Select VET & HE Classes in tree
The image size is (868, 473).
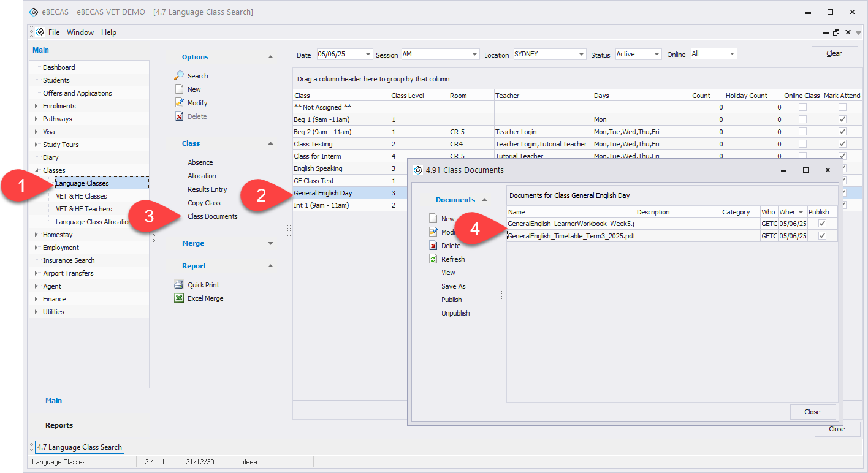coord(81,196)
